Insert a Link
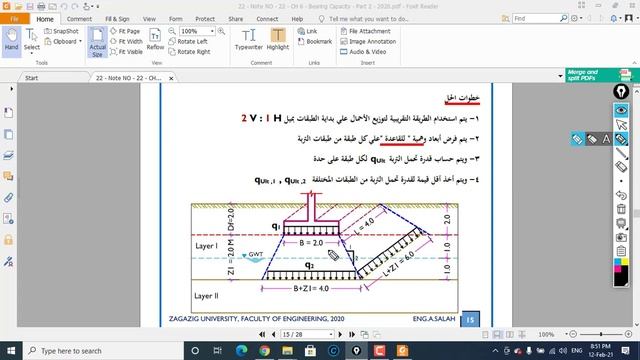Image resolution: width=640 pixels, height=360 pixels. pyautogui.click(x=307, y=31)
